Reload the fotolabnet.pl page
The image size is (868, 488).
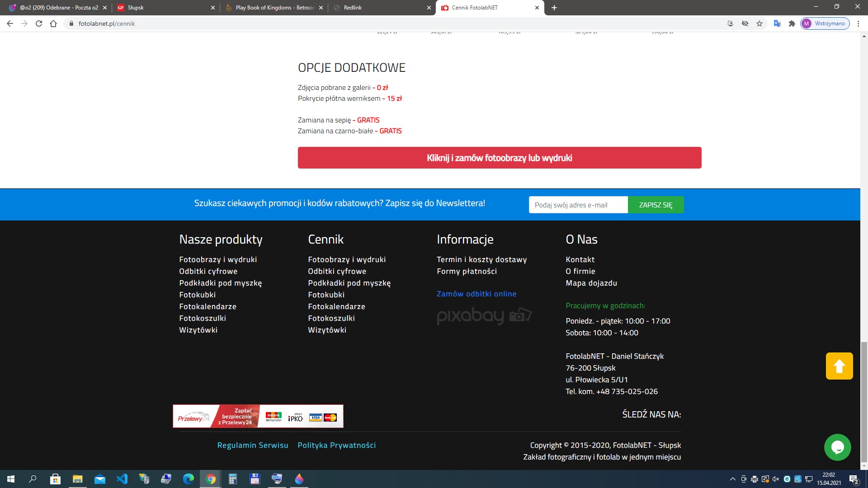click(x=39, y=23)
